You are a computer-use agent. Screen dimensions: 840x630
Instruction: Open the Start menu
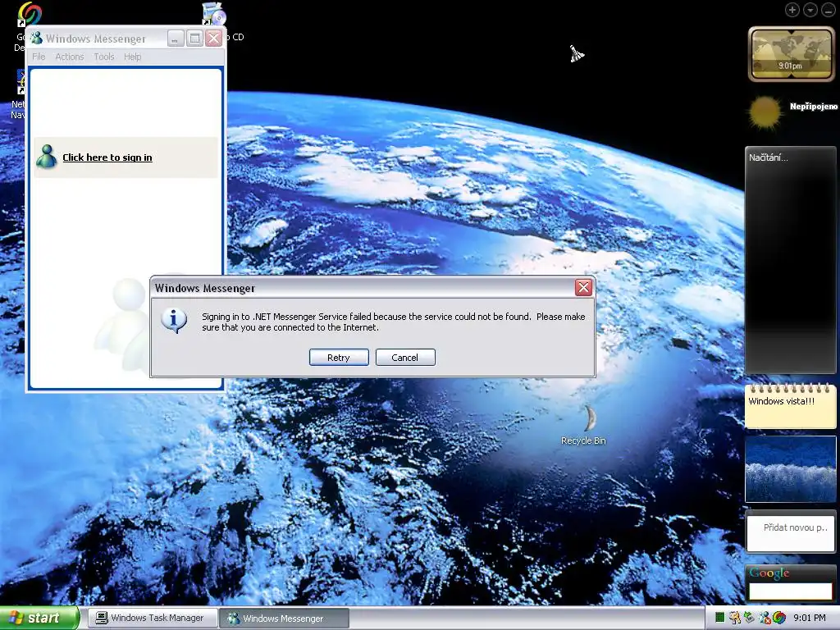[39, 619]
